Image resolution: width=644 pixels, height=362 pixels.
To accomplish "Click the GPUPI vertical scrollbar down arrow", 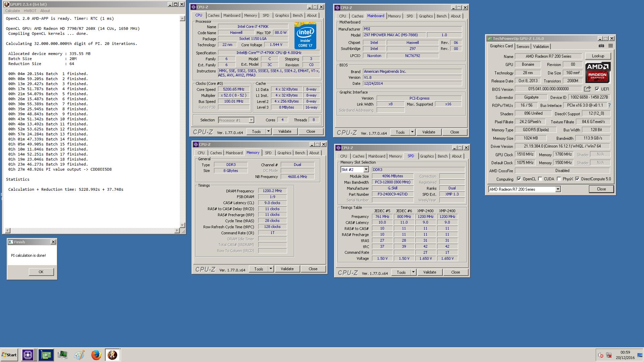I will coord(182,225).
